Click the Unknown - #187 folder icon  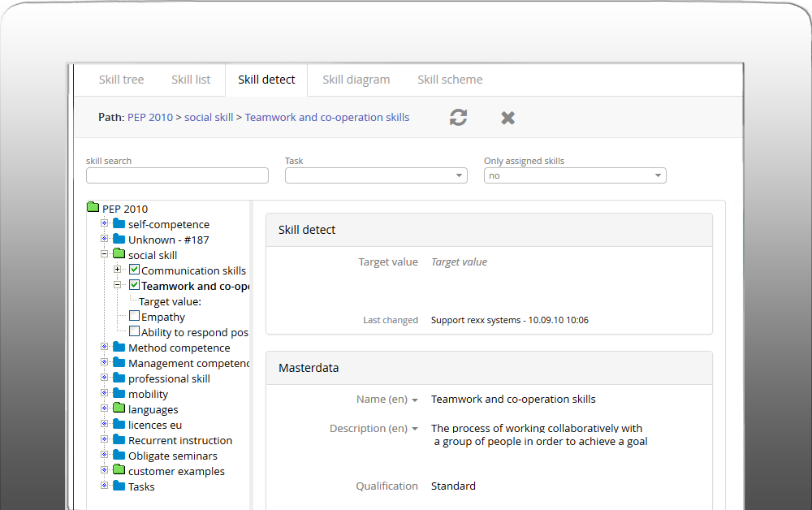click(119, 239)
